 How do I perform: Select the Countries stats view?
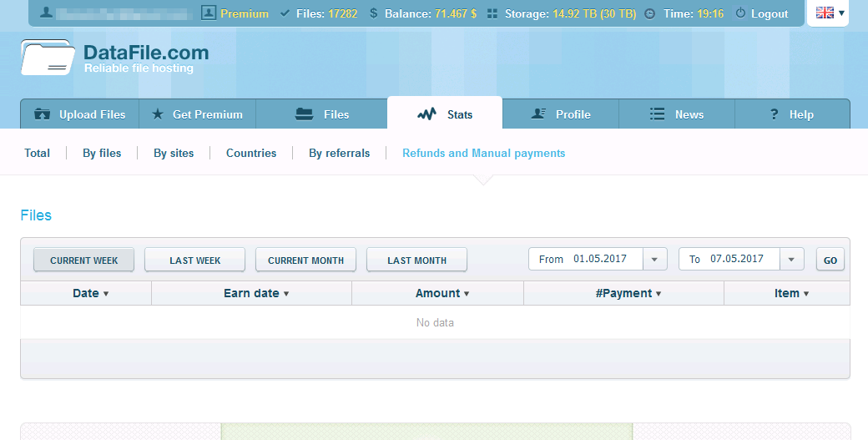251,153
